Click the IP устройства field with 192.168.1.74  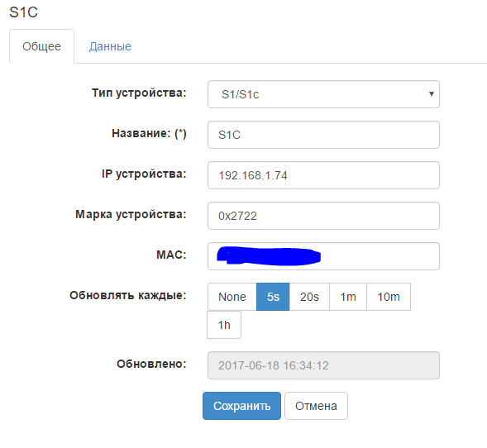point(323,175)
